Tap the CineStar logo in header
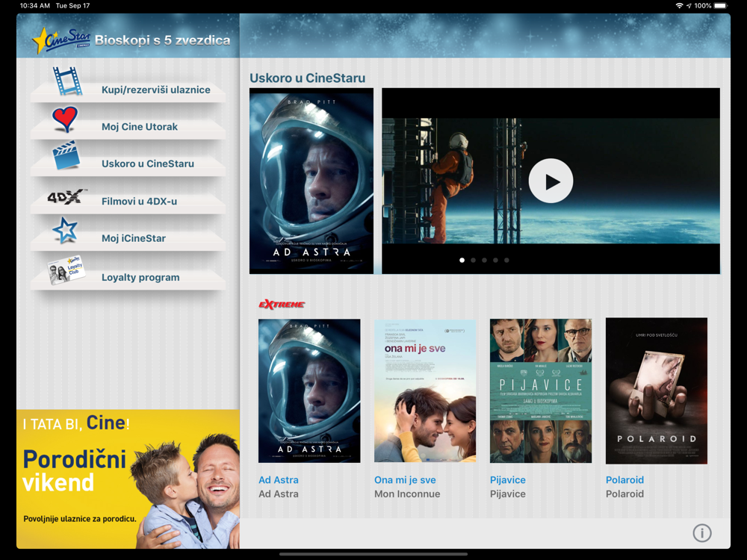The image size is (747, 560). 61,40
